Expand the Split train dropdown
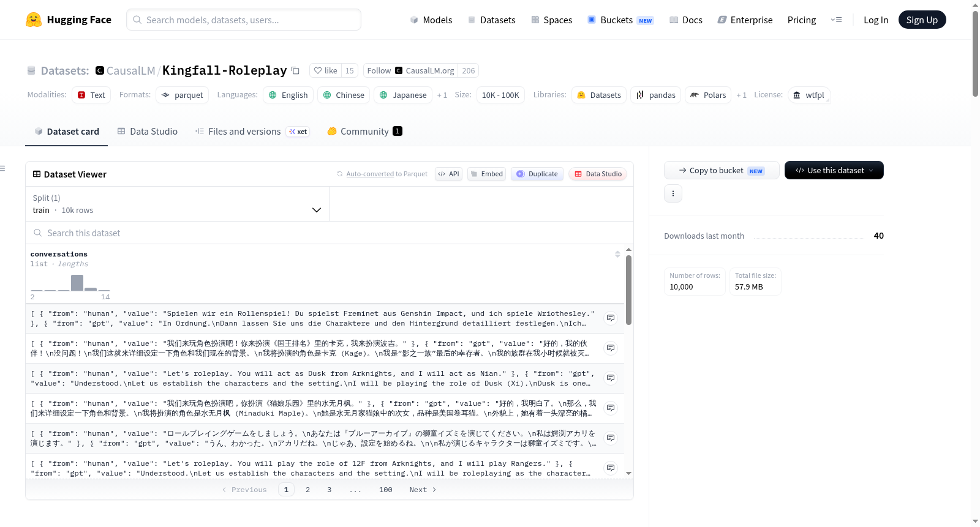The width and height of the screenshot is (980, 527). pos(178,204)
